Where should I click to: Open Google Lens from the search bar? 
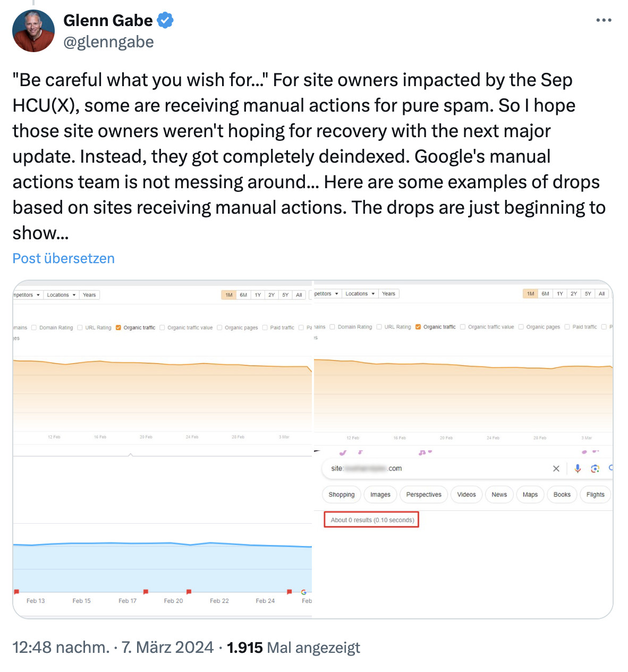(595, 469)
